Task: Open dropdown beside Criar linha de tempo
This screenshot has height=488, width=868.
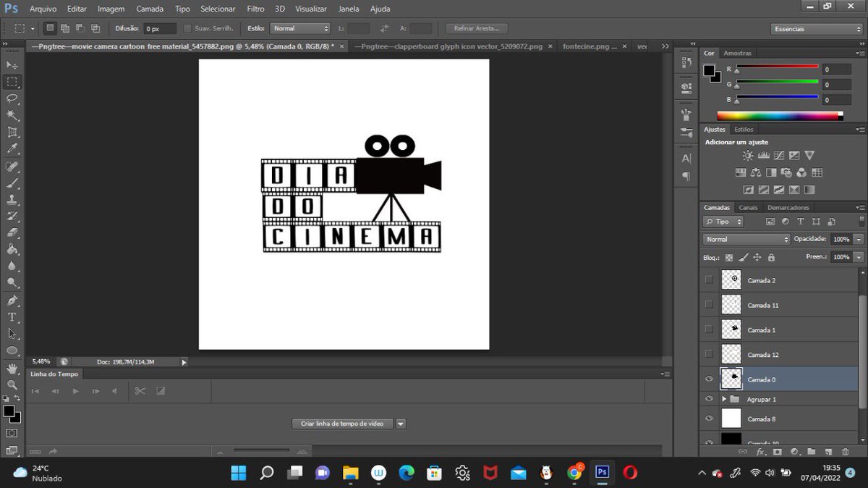Action: (x=401, y=424)
